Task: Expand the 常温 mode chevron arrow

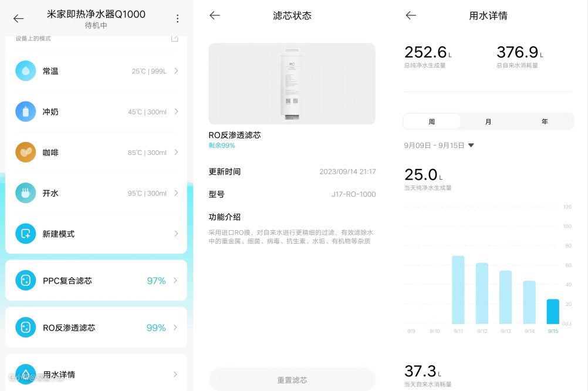Action: pos(176,71)
